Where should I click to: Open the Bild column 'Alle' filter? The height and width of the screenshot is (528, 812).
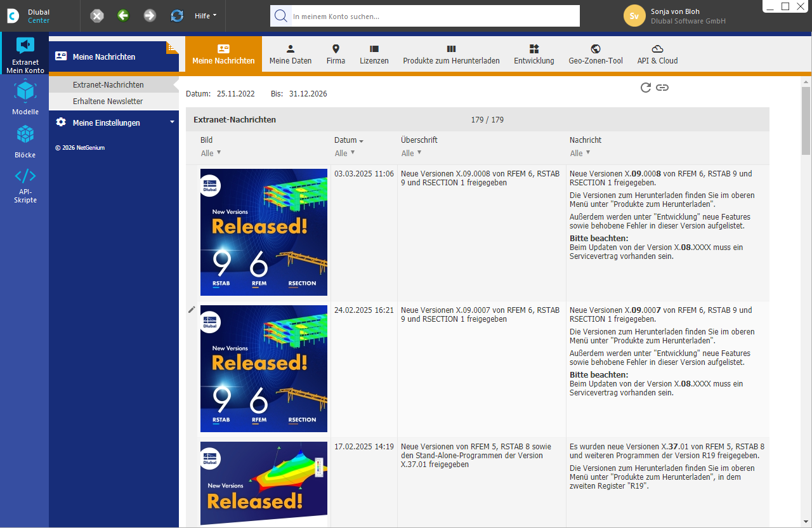point(211,153)
